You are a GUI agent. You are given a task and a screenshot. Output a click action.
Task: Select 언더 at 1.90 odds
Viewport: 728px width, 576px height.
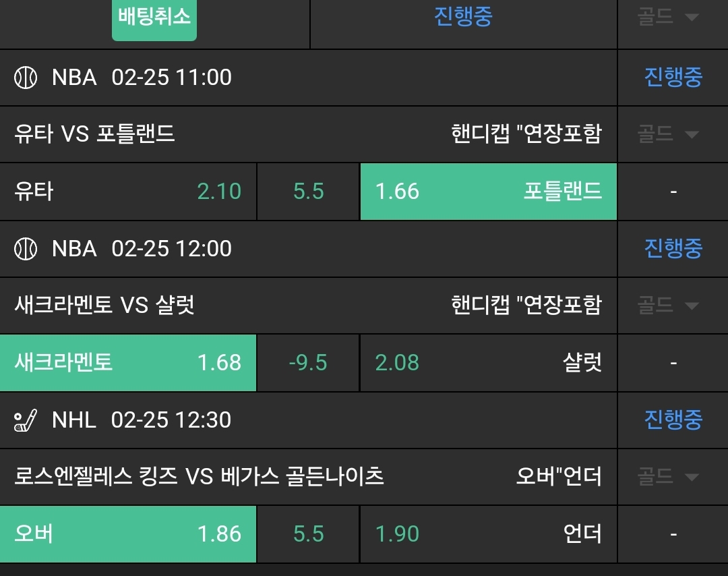pyautogui.click(x=488, y=534)
